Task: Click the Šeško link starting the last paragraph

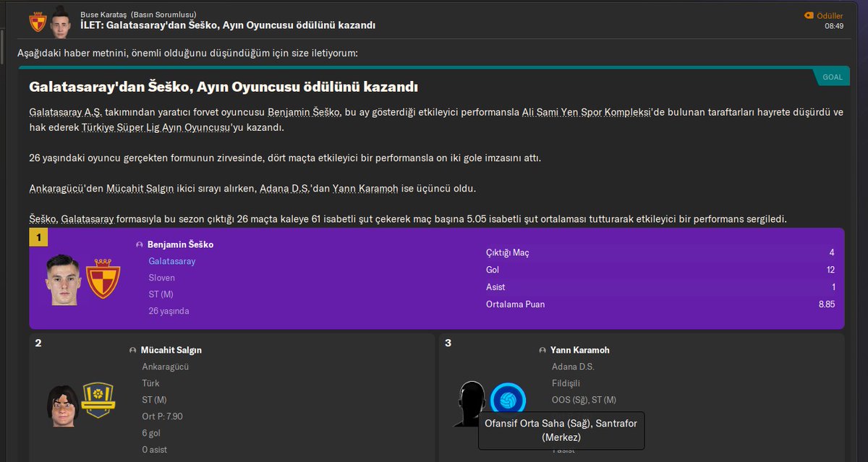Action: pos(43,218)
